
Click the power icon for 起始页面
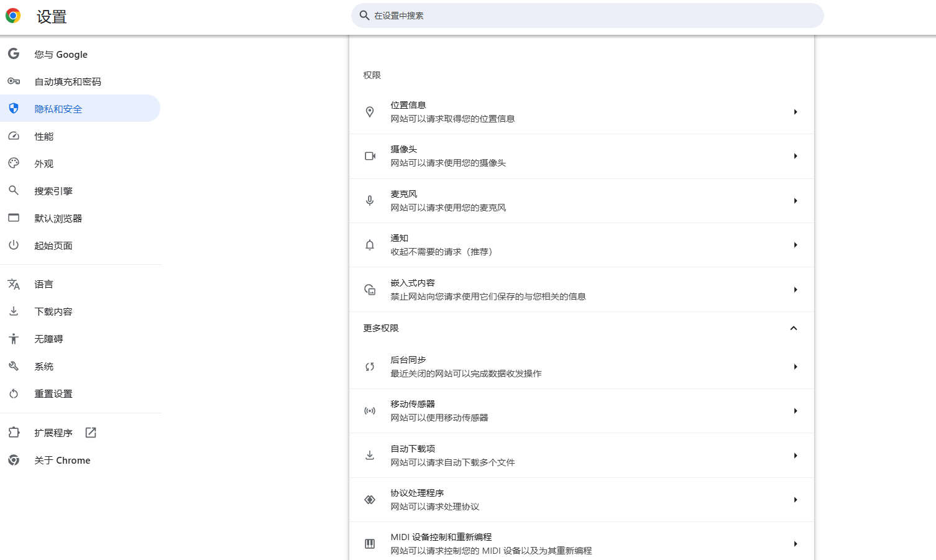click(14, 246)
